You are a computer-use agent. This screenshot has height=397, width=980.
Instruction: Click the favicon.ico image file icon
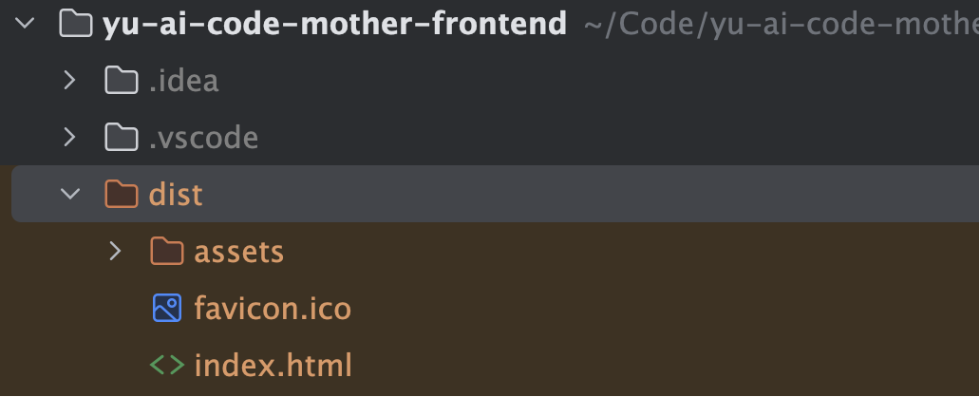pos(166,308)
